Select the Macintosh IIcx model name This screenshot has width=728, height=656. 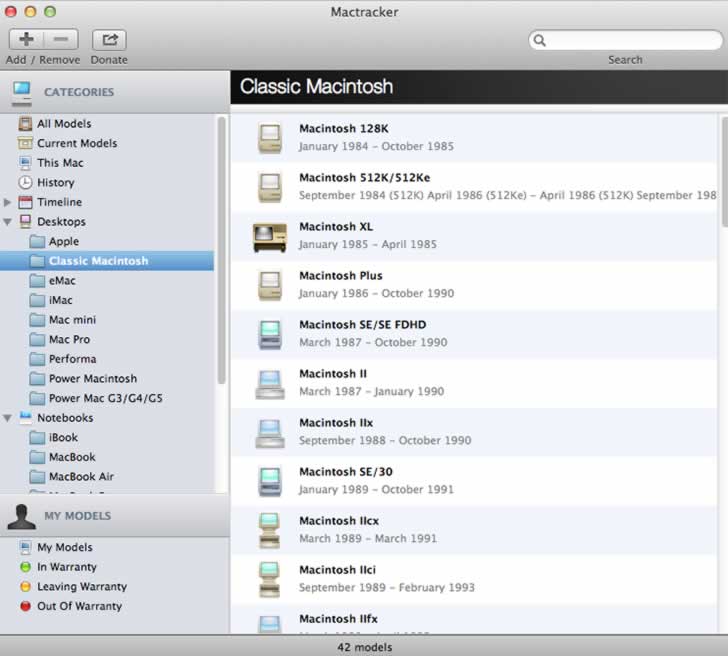point(339,521)
